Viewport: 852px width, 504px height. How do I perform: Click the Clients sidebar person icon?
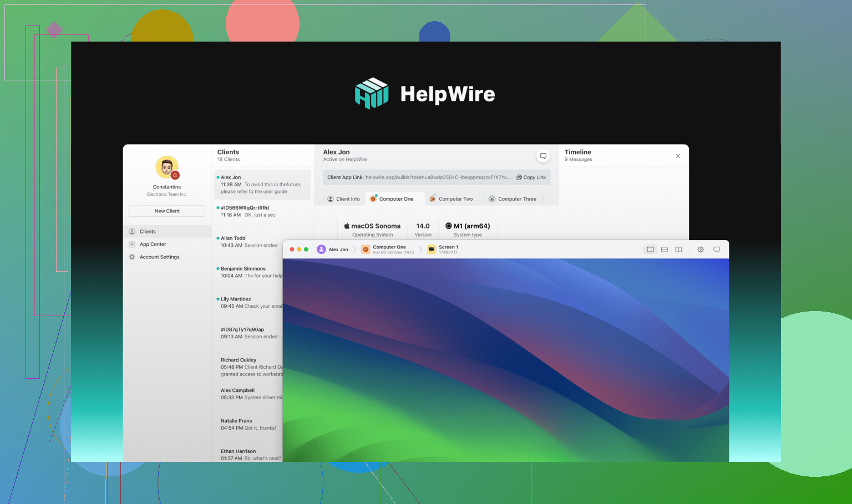pos(132,232)
